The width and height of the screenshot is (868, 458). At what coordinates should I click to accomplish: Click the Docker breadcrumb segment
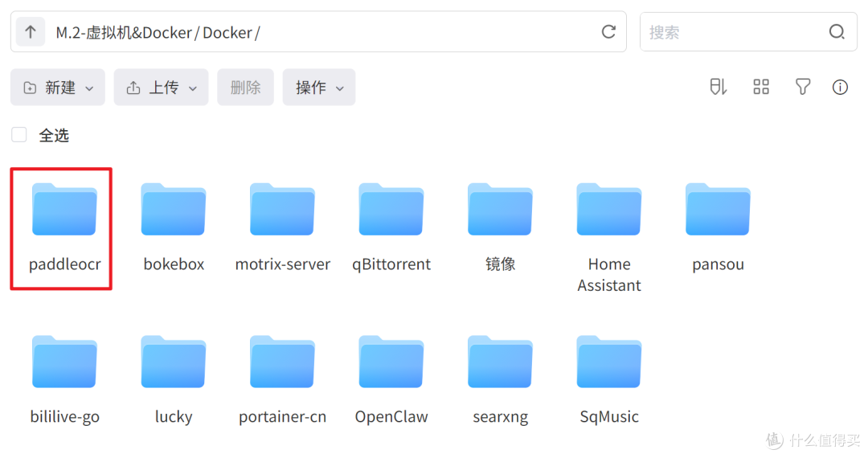227,33
